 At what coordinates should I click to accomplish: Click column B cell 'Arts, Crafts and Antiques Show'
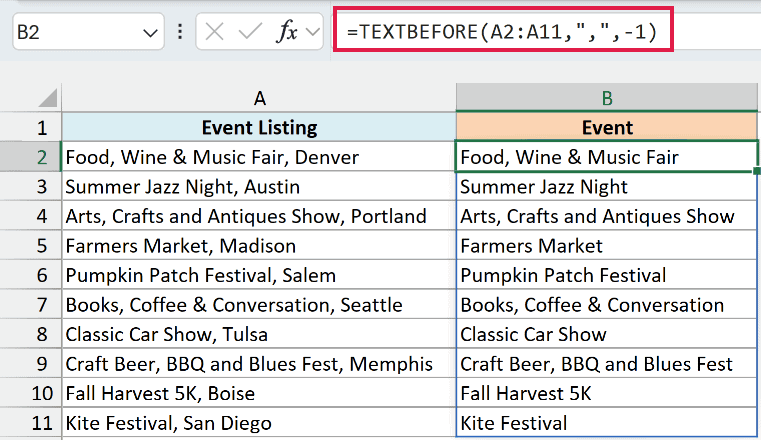point(607,216)
